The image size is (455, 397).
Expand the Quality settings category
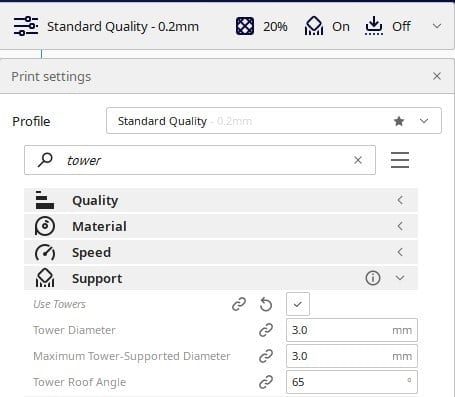tap(221, 200)
